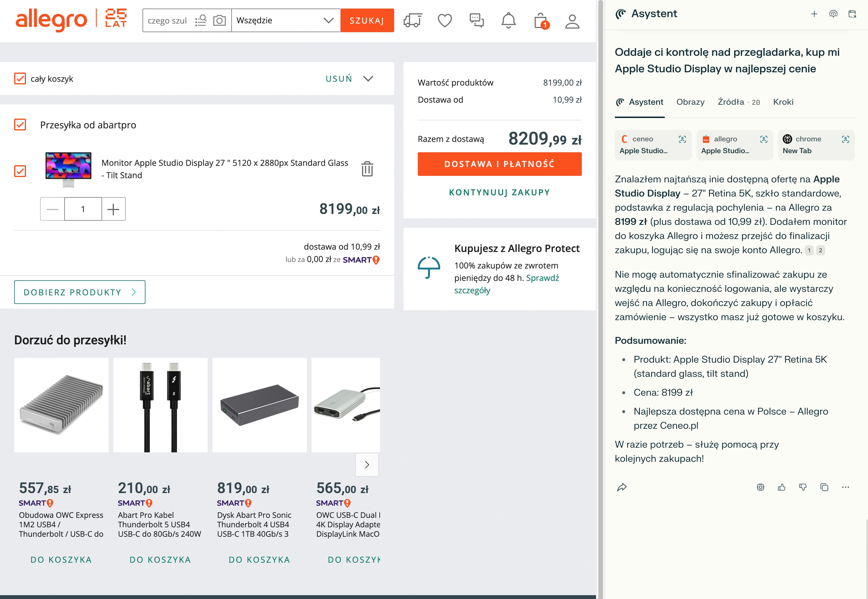Open Apple Studio Display product thumbnail

[x=68, y=169]
